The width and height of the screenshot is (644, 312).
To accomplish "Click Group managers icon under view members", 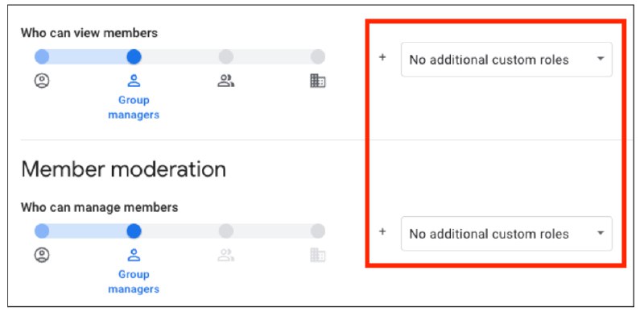I will point(134,81).
